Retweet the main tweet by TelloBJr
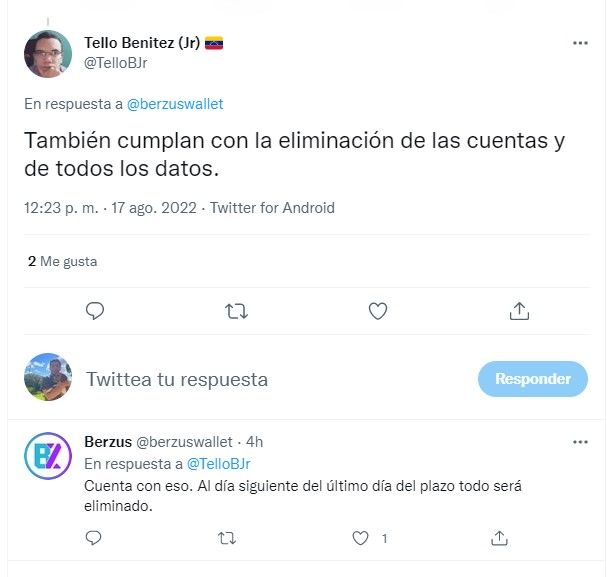 pos(236,311)
